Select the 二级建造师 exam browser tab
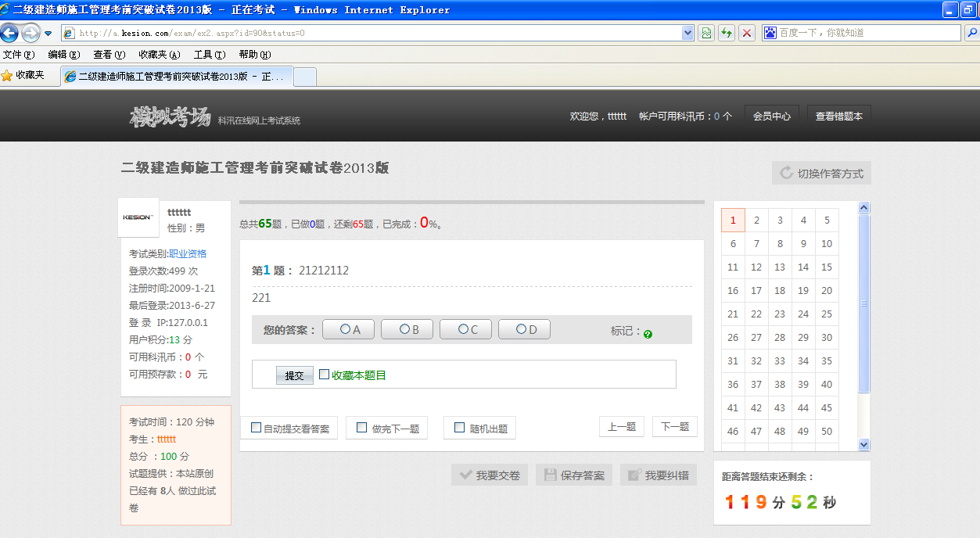 [177, 77]
